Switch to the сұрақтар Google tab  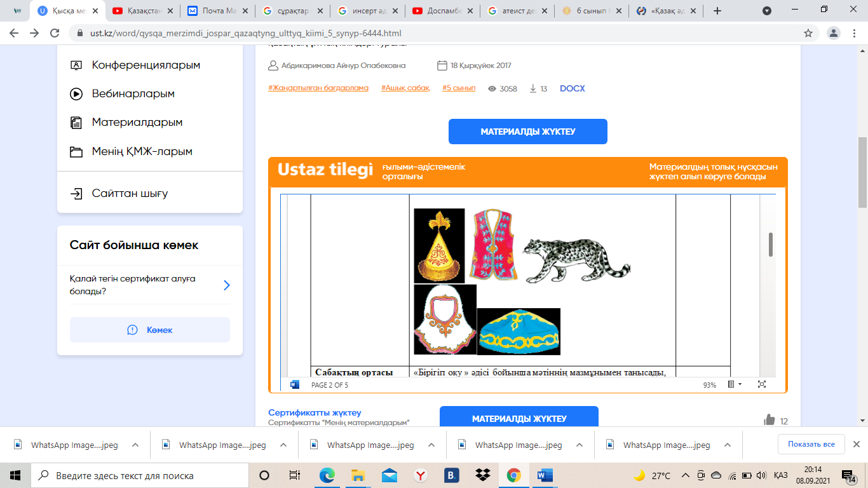pyautogui.click(x=293, y=11)
